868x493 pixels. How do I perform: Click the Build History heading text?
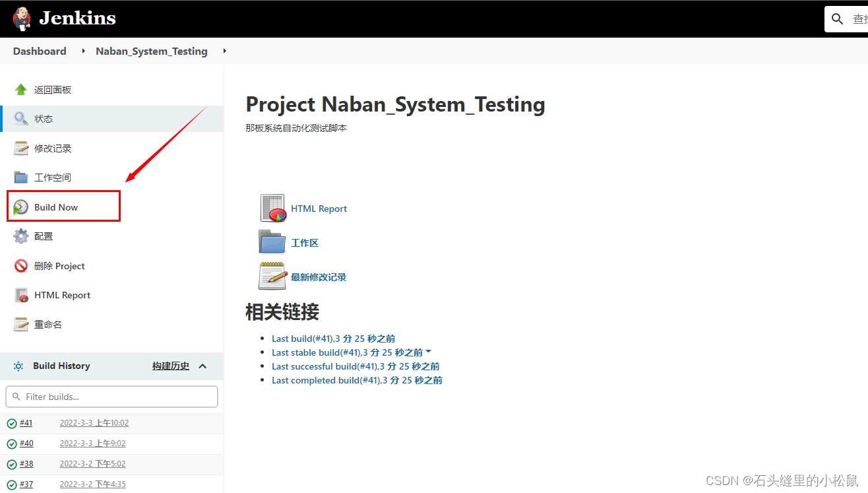coord(61,366)
